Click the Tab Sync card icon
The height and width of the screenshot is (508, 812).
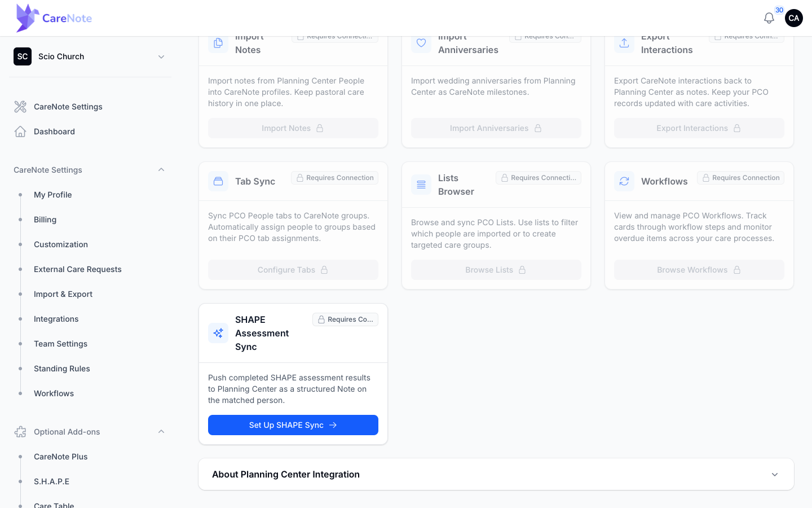(x=218, y=181)
